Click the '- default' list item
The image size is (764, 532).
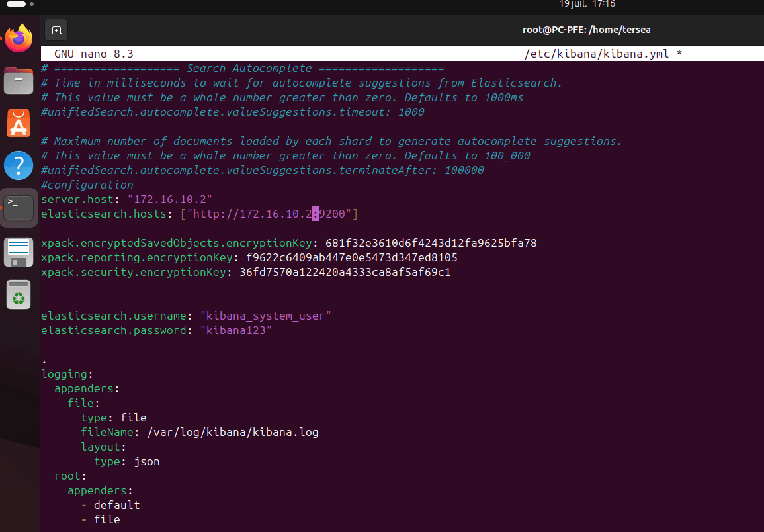point(110,505)
